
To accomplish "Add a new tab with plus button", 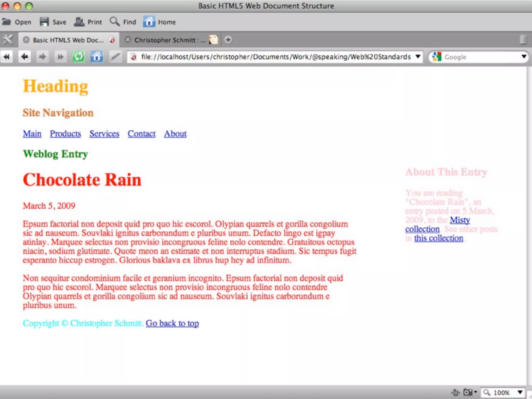I will pos(228,40).
